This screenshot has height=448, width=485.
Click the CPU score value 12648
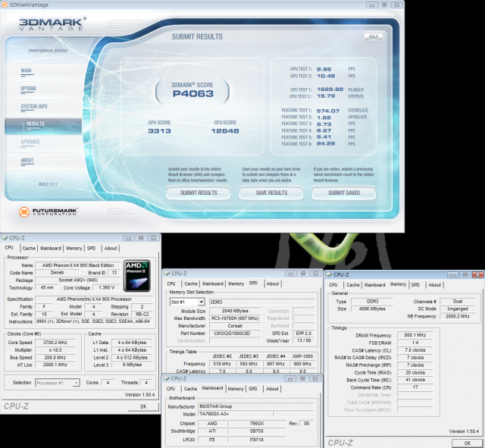coord(225,131)
